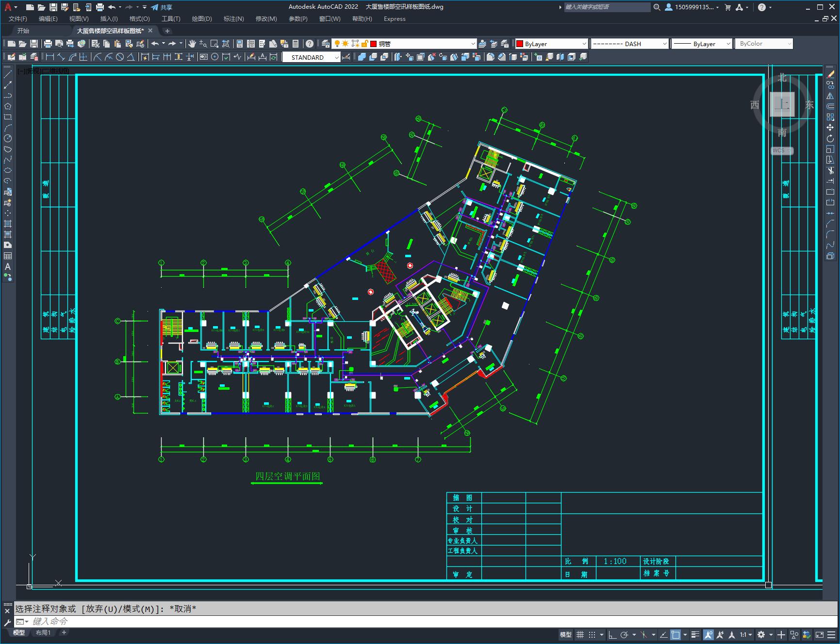Viewport: 840px width, 644px height.
Task: Open the Express menu
Action: pyautogui.click(x=395, y=19)
